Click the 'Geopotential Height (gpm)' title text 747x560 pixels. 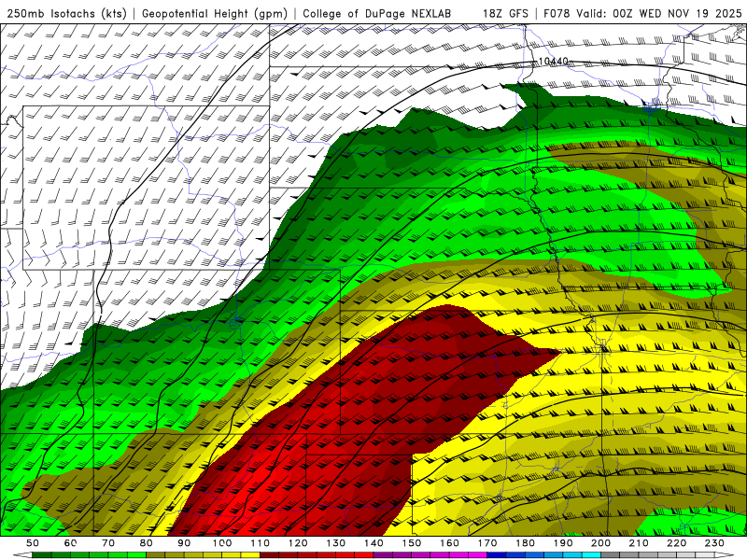click(215, 14)
